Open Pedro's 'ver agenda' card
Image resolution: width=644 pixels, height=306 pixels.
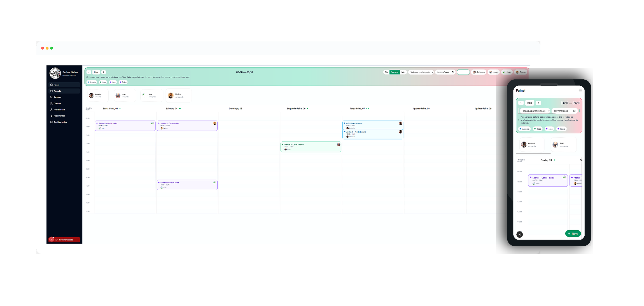pyautogui.click(x=179, y=96)
